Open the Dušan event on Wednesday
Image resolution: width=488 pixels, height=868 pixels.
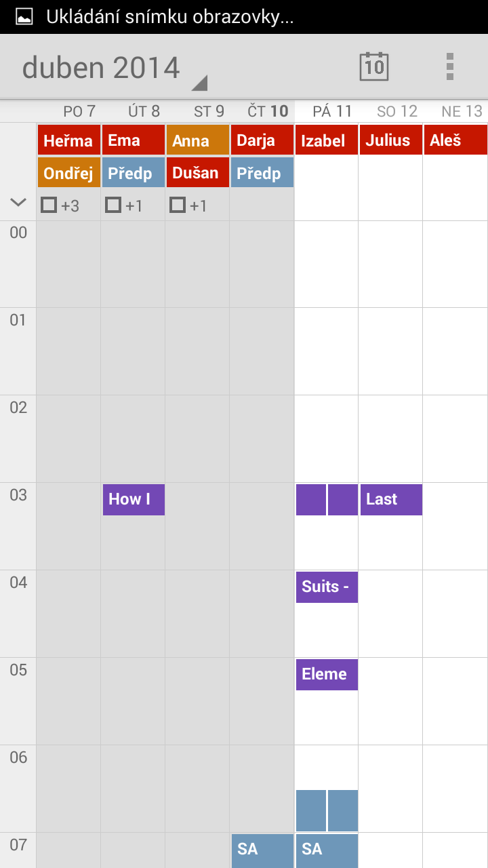point(198,172)
